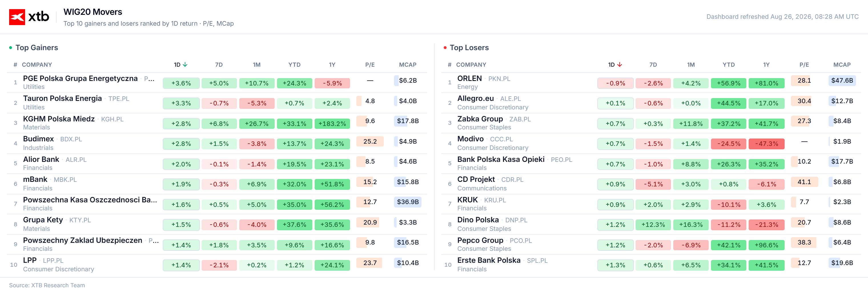Click the CD Projekt company name
This screenshot has width=868, height=293.
tap(476, 179)
